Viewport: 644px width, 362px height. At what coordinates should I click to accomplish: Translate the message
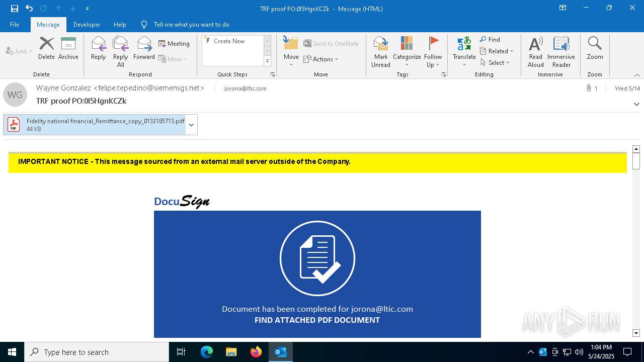[464, 51]
